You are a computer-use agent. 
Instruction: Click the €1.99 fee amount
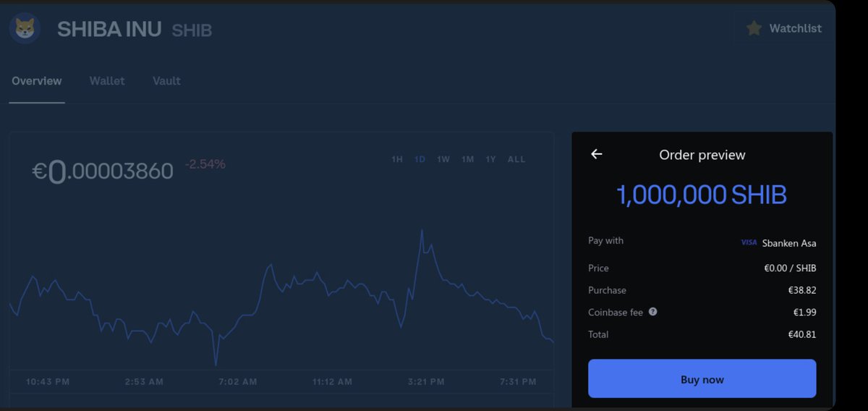[x=805, y=313]
